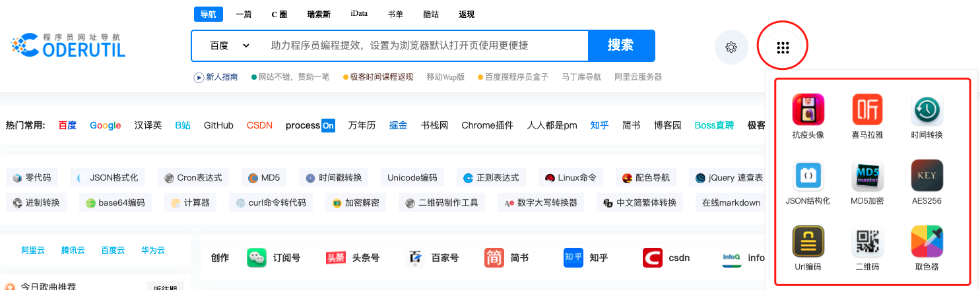
Task: Open the 抗疫头像 app icon
Action: point(808,109)
